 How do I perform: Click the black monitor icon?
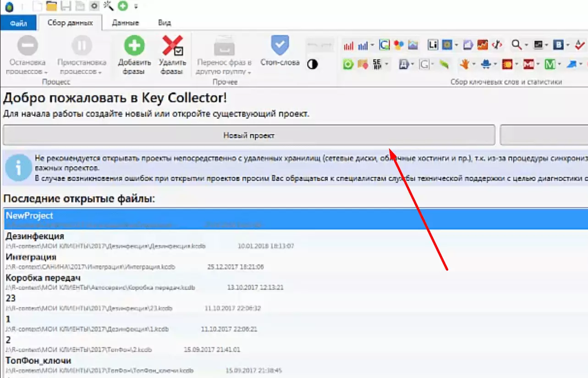[538, 45]
